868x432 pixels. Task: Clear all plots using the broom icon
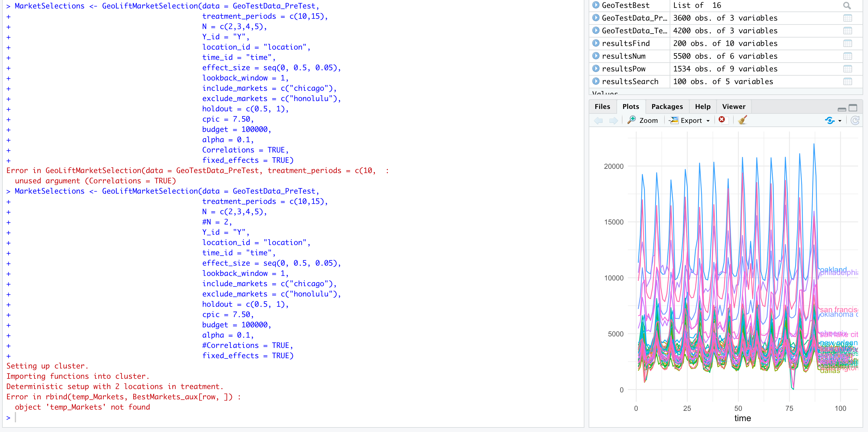(742, 120)
